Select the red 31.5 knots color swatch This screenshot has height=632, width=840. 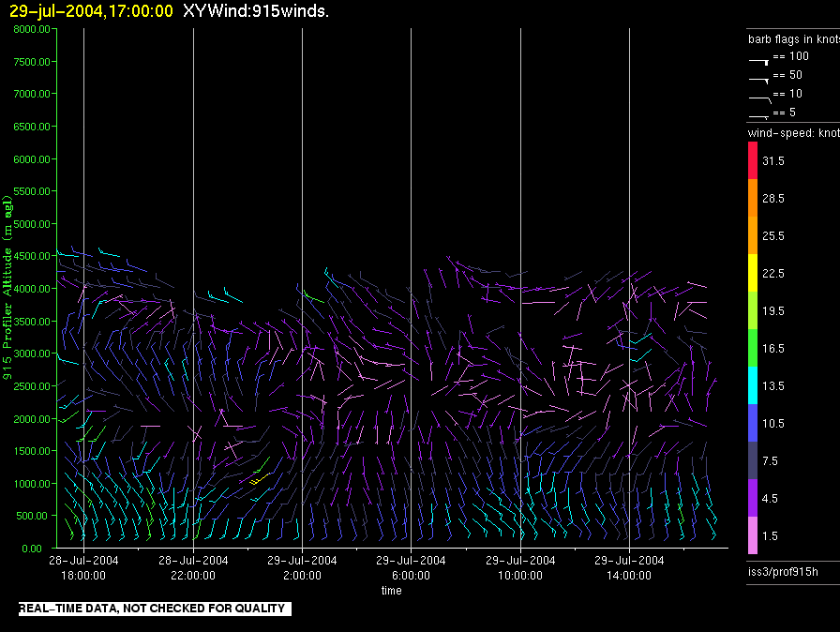click(753, 160)
